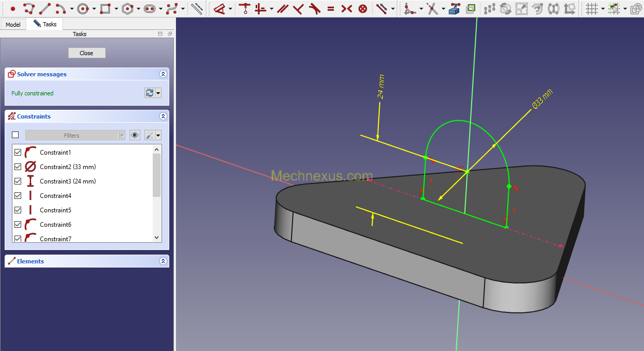Screen dimensions: 644x351
Task: Select the Tasks tab
Action: pos(45,24)
